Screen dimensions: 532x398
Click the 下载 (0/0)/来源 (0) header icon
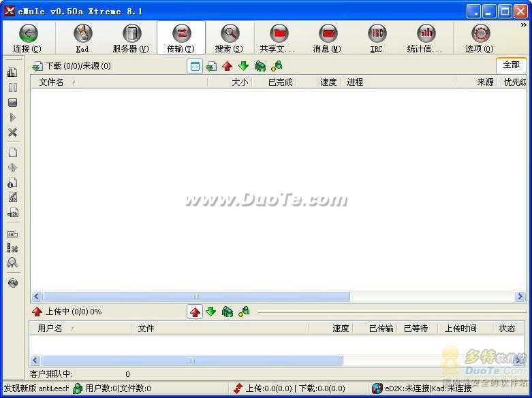coord(37,66)
